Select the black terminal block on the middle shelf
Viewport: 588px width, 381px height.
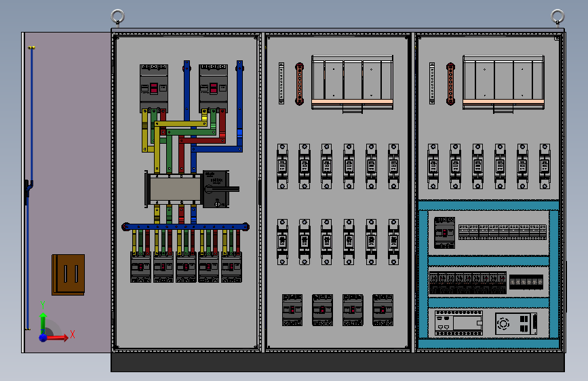(526, 282)
